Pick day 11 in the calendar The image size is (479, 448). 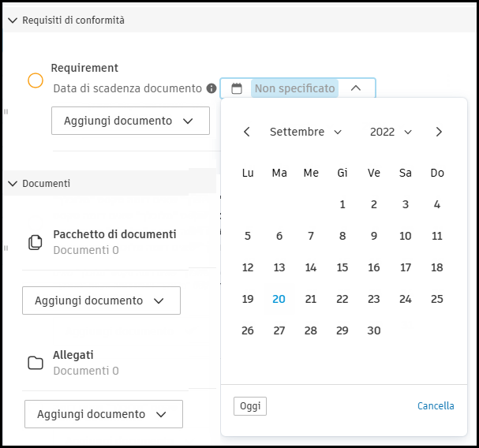(x=437, y=236)
